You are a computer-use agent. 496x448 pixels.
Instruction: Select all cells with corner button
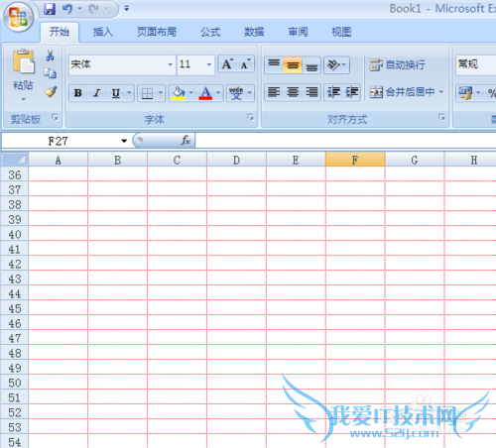15,160
